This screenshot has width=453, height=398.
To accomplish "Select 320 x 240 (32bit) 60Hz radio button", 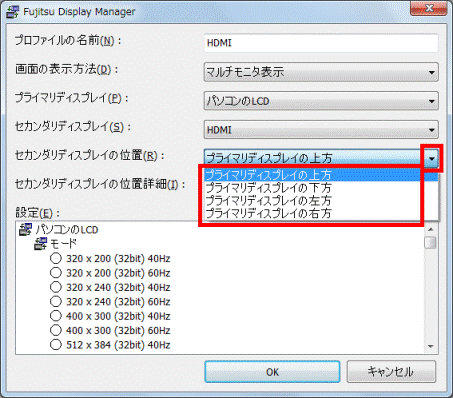I will (x=56, y=301).
